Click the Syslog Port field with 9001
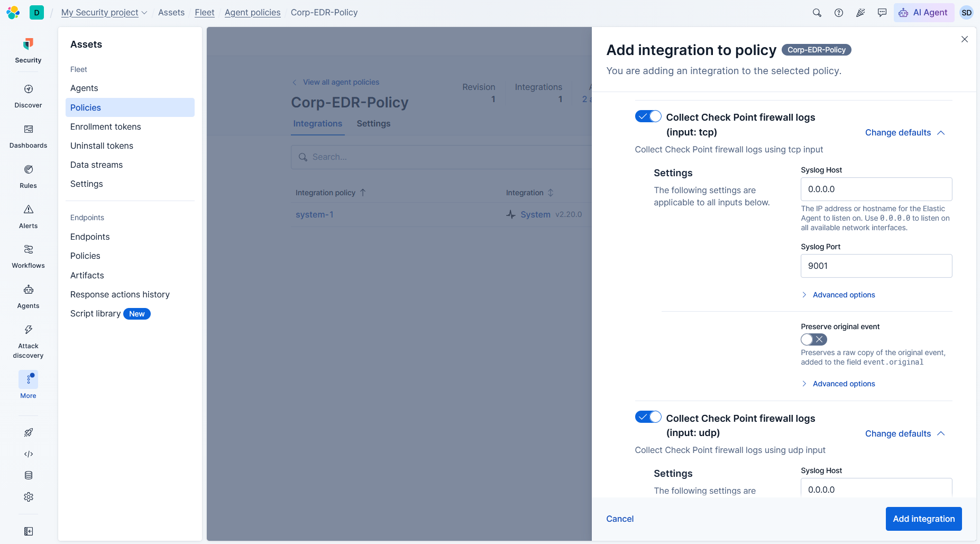This screenshot has height=544, width=980. click(x=876, y=266)
